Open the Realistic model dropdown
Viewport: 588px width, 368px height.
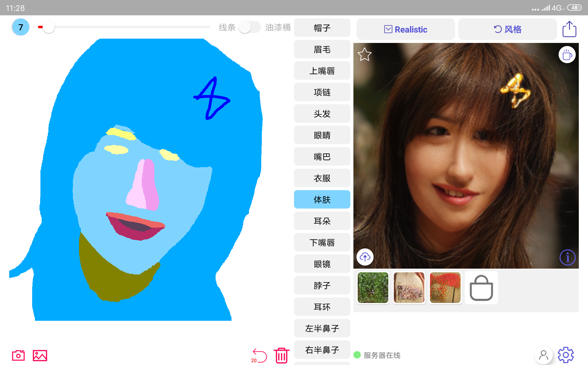pos(405,29)
